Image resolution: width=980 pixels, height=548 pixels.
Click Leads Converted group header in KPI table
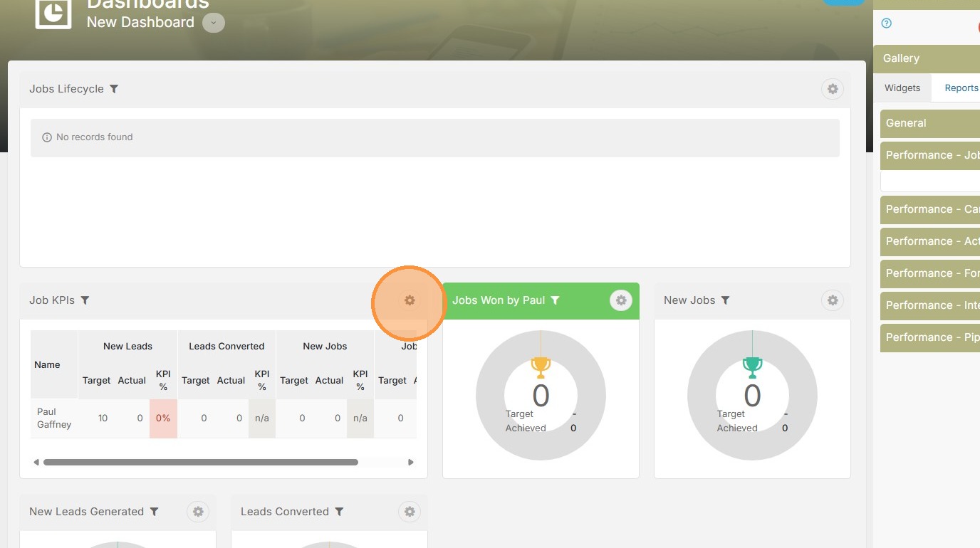pos(226,347)
